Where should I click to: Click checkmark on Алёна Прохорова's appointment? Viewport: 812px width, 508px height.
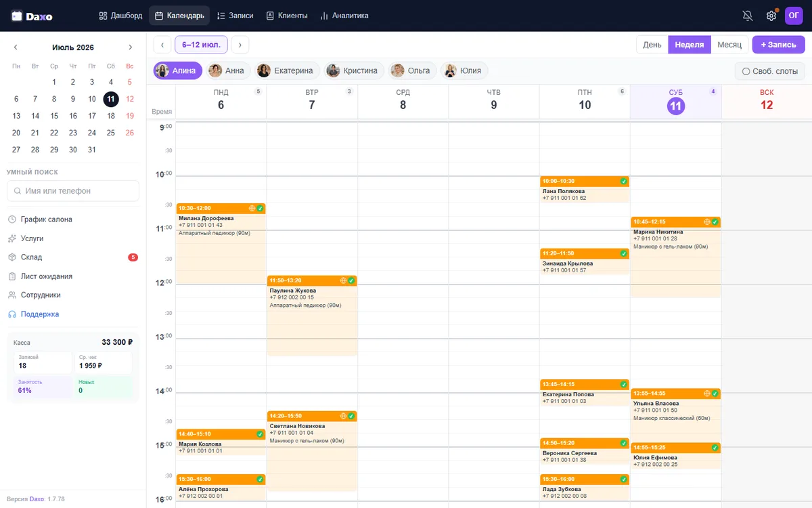coord(260,480)
